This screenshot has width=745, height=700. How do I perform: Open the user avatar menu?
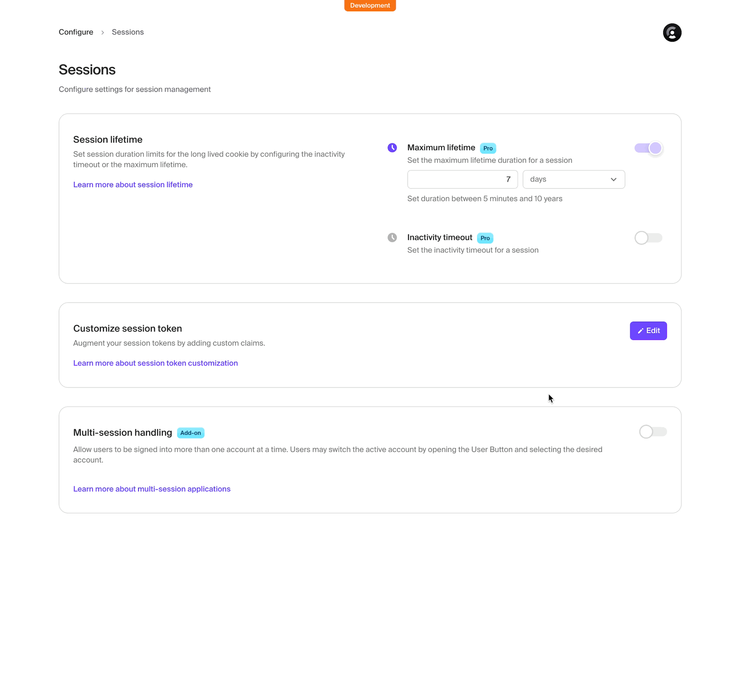672,33
